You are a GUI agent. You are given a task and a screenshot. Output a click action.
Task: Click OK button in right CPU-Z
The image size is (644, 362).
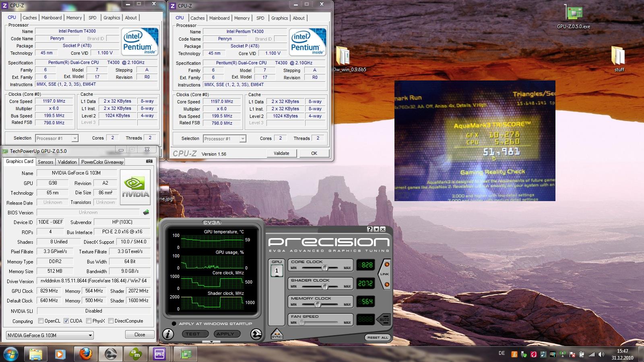314,153
